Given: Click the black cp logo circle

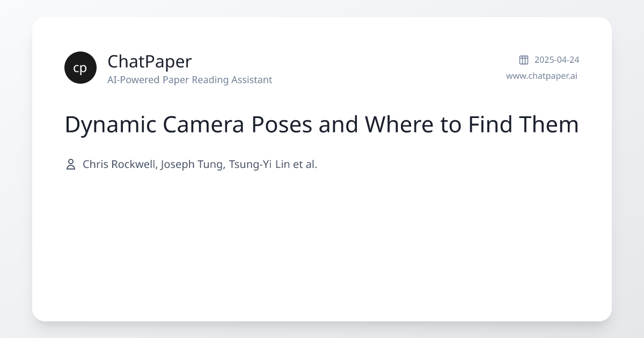Looking at the screenshot, I should (80, 68).
